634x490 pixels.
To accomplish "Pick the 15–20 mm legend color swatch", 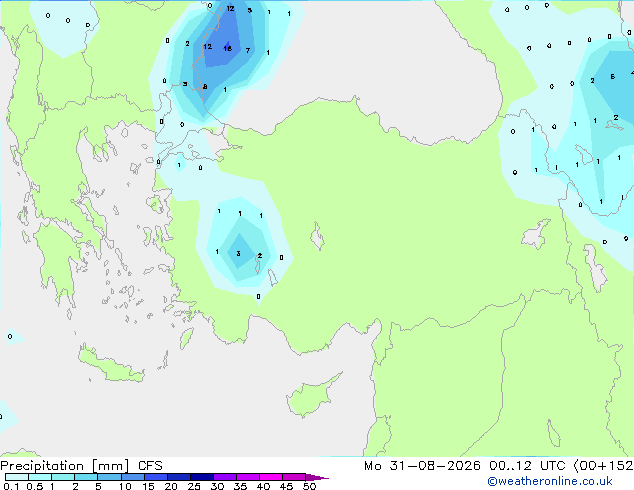I will (x=156, y=477).
